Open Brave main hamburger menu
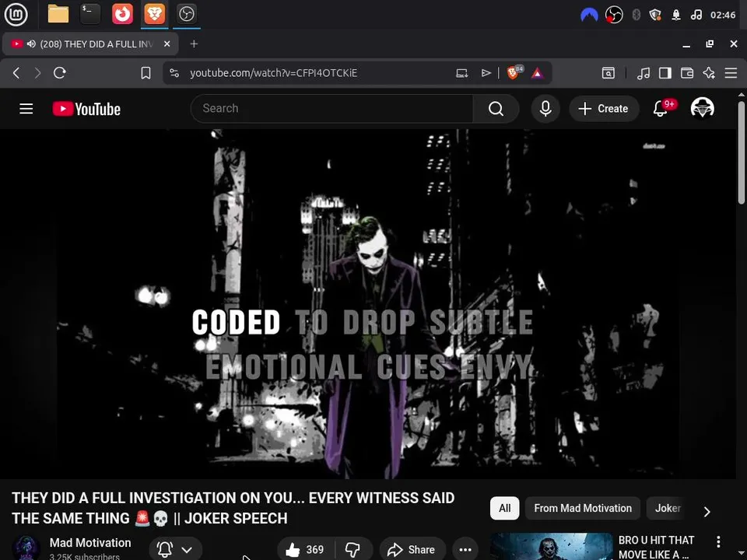 click(x=731, y=73)
